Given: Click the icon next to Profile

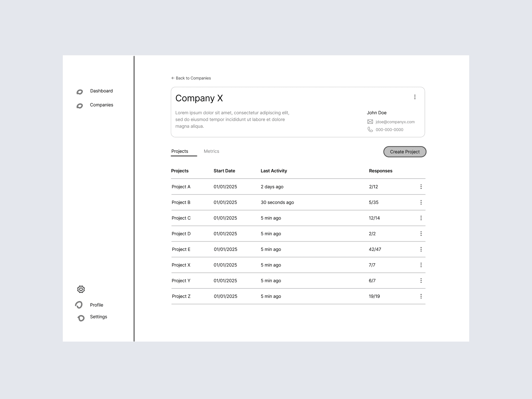Looking at the screenshot, I should tap(79, 305).
